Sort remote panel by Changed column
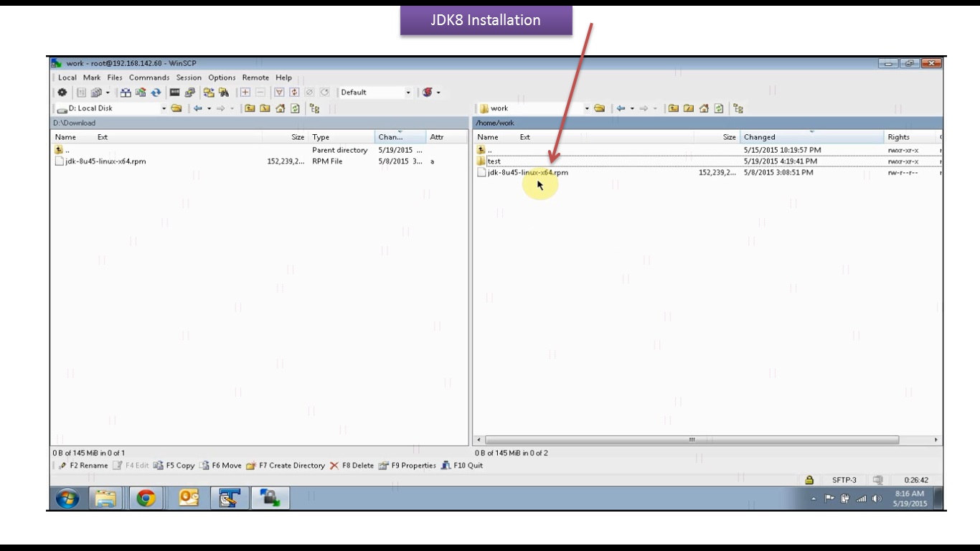 [811, 137]
